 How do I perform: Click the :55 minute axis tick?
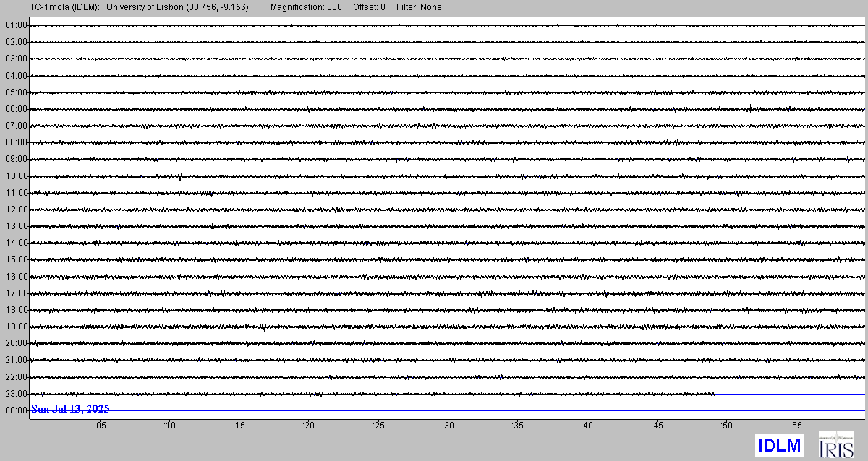pyautogui.click(x=796, y=426)
